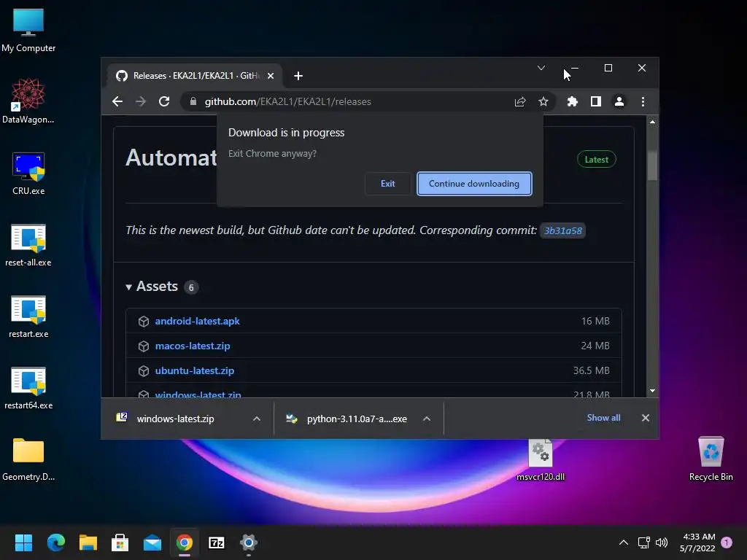Click the github.com address bar URL
Image resolution: width=747 pixels, height=560 pixels.
tap(287, 101)
